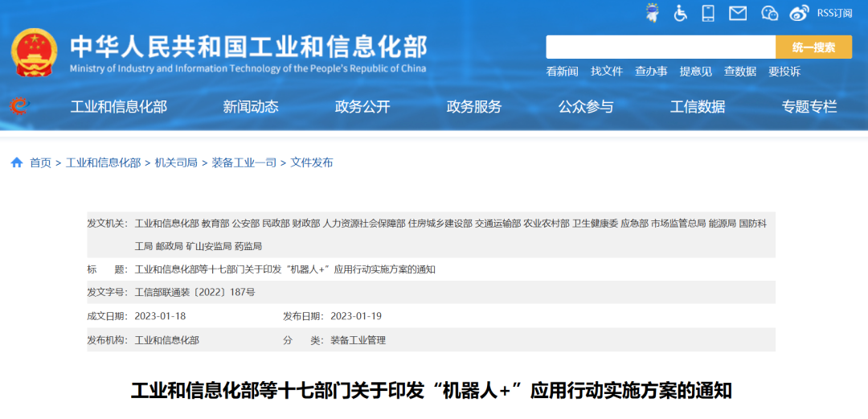Click 人力资源社会保障部 in issuing agencies
Screen dimensions: 868x419
pyautogui.click(x=364, y=224)
